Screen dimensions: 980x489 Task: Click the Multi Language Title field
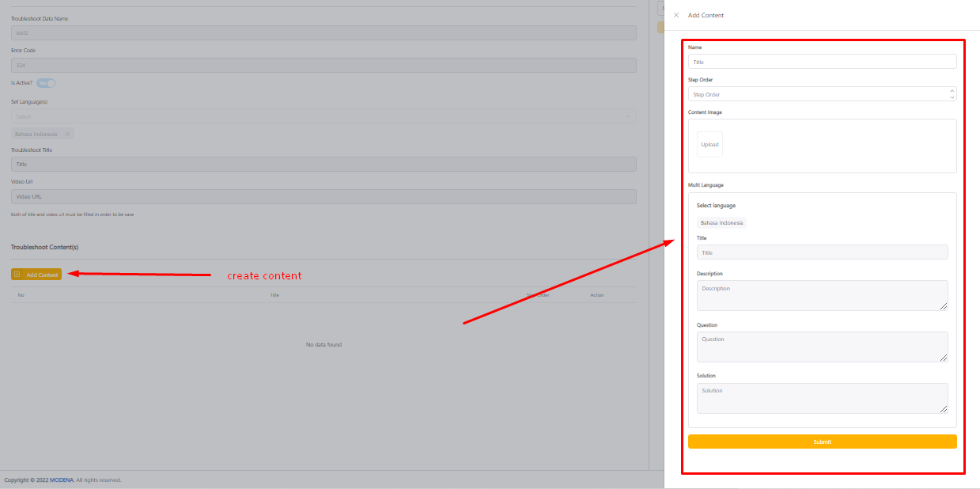click(821, 252)
